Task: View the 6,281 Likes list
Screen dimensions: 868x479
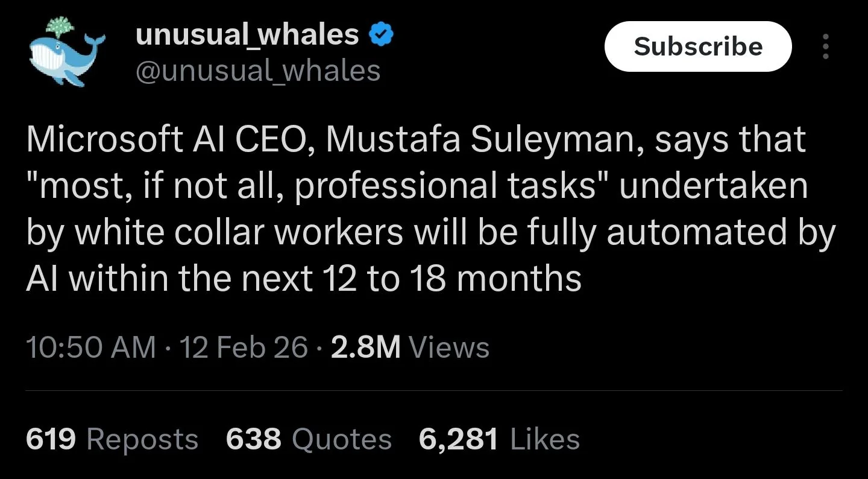Action: (498, 439)
